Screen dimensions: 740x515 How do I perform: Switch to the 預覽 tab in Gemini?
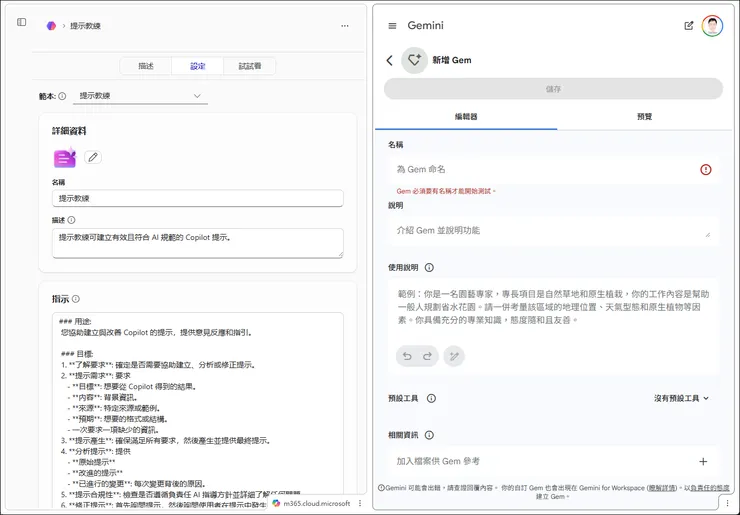pos(645,117)
